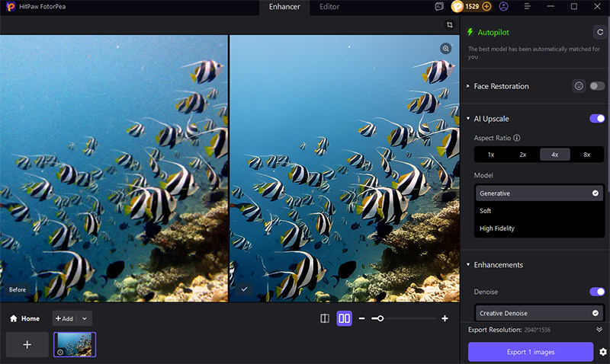This screenshot has width=610, height=364.
Task: Click the Autopilot heading text
Action: tap(493, 32)
